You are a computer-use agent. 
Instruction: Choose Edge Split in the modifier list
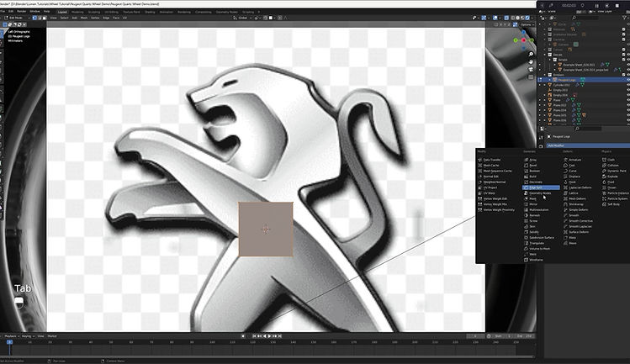coord(541,187)
